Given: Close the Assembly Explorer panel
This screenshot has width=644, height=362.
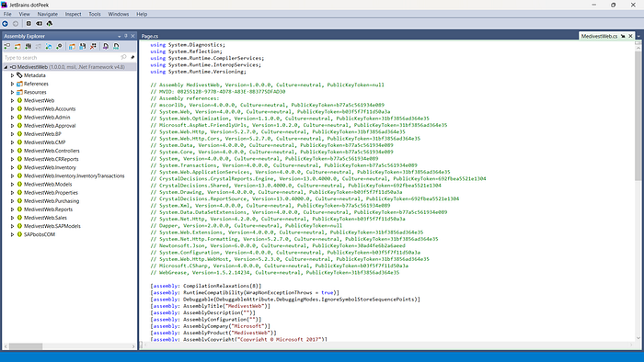Looking at the screenshot, I should click(x=132, y=36).
